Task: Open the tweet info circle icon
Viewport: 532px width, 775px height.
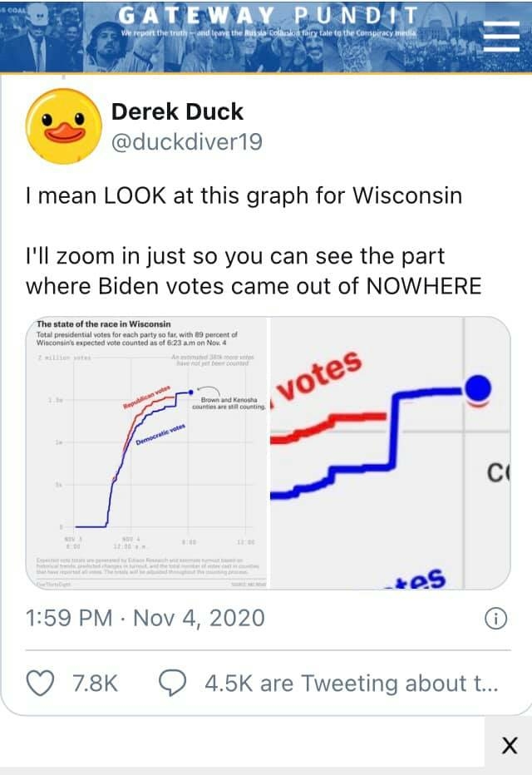Action: pos(495,618)
